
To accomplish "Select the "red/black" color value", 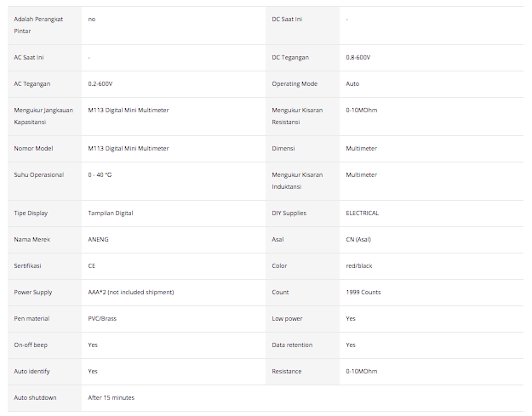I will click(359, 265).
